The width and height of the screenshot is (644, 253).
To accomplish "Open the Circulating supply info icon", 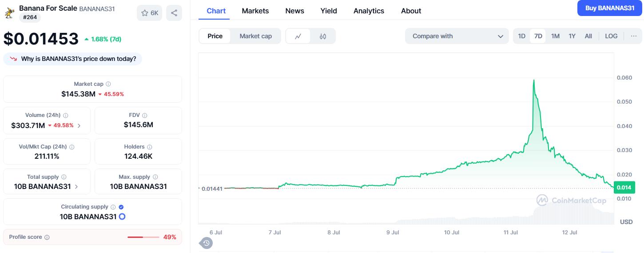I will (x=113, y=207).
